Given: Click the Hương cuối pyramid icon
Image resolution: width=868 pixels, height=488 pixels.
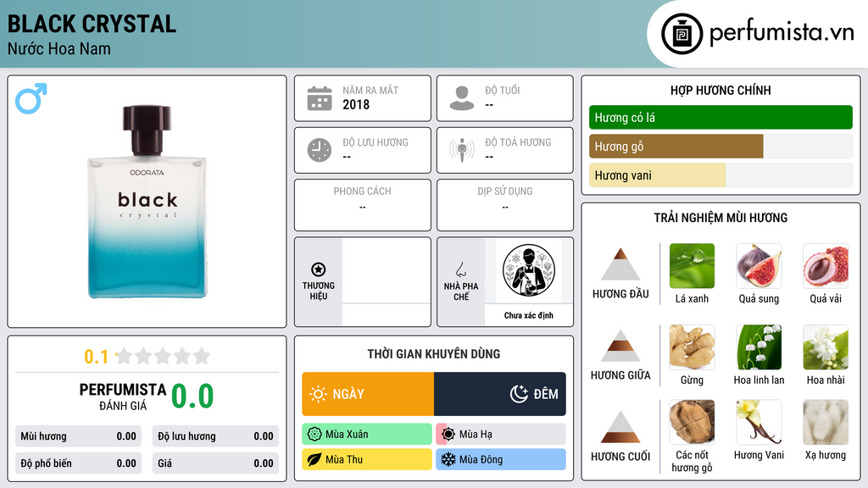Looking at the screenshot, I should 620,427.
